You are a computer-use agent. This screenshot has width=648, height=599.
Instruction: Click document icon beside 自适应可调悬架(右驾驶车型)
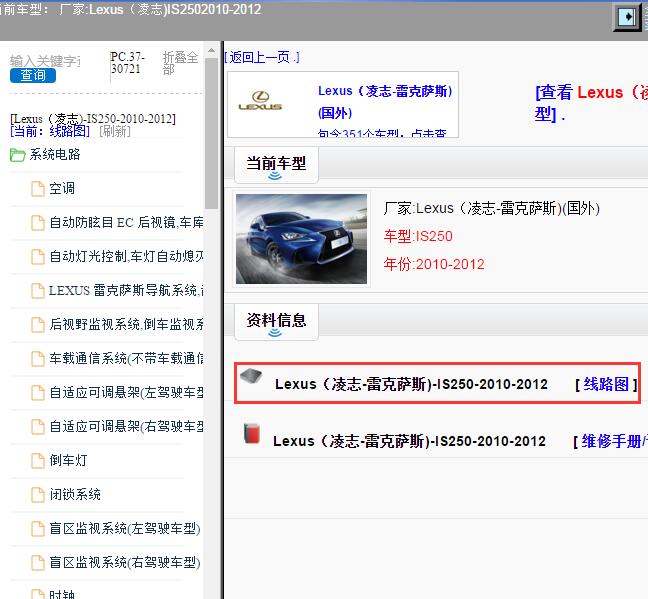click(x=38, y=427)
